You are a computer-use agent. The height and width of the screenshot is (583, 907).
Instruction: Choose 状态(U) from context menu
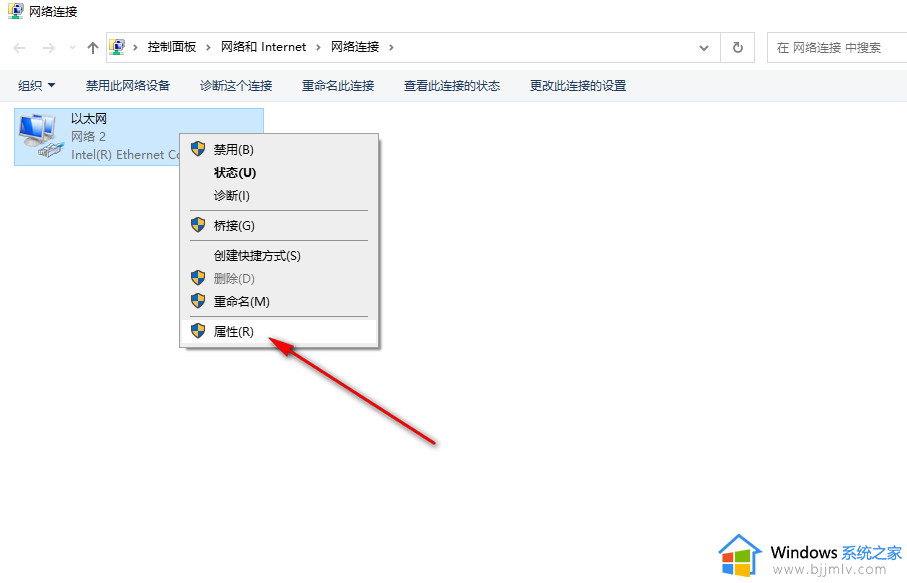(x=279, y=172)
